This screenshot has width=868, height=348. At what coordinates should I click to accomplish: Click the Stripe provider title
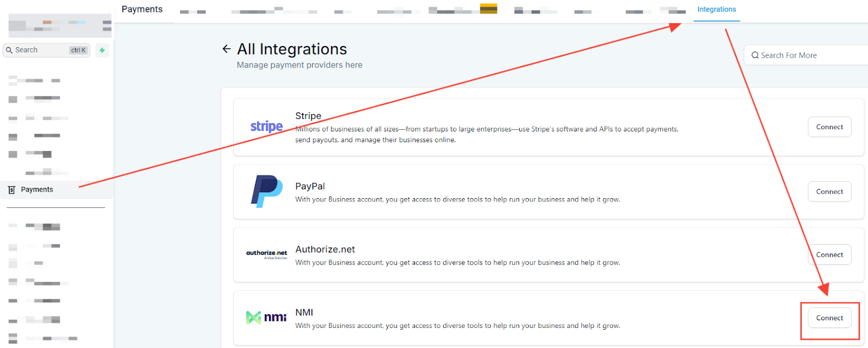[308, 116]
